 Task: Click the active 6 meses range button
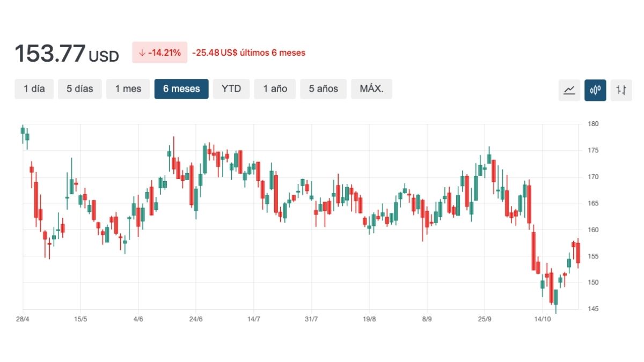coord(181,89)
